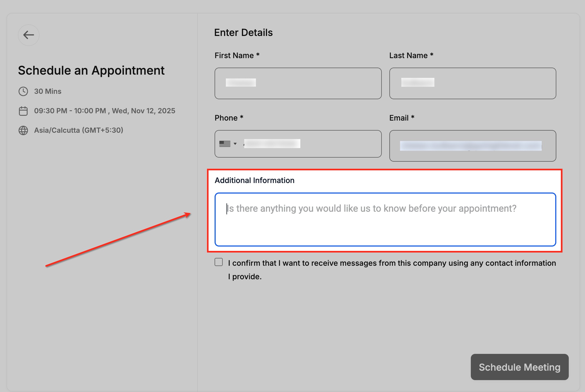Click the Enter Details heading

243,33
